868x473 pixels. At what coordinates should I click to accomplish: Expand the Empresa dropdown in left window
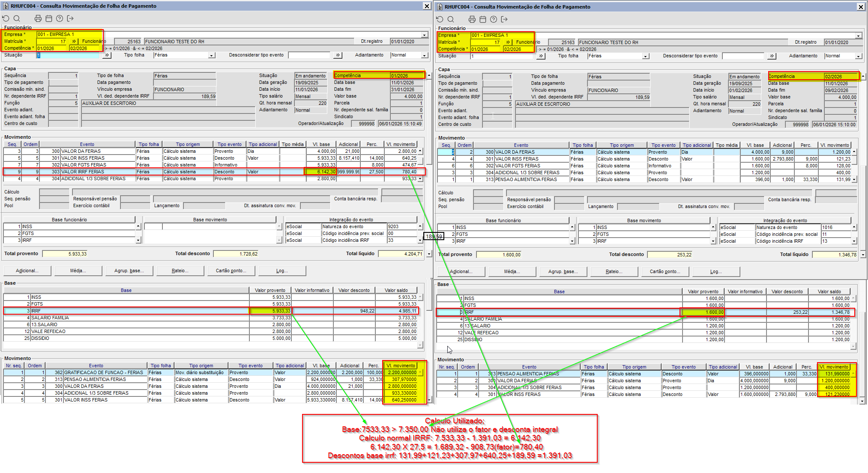point(424,35)
